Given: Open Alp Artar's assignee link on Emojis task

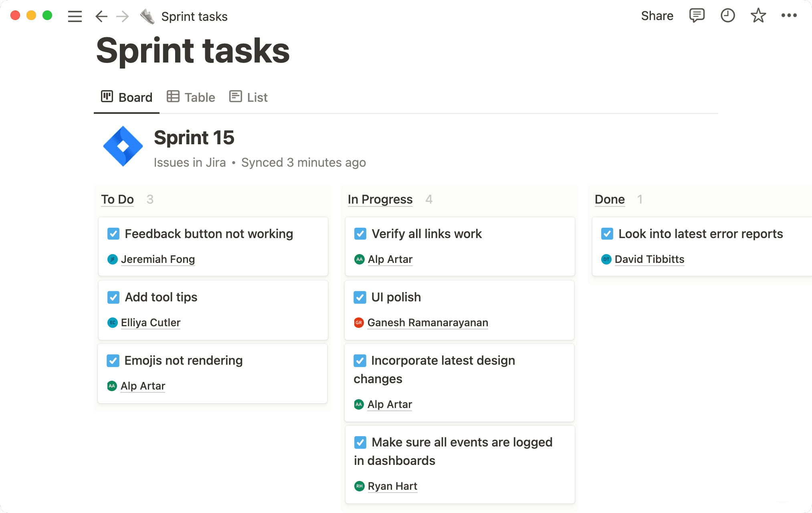Looking at the screenshot, I should click(x=143, y=386).
